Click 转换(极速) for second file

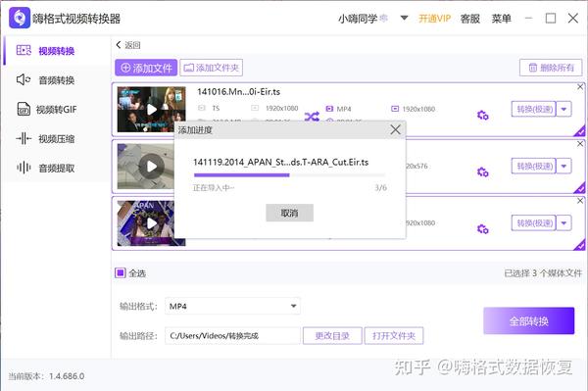(x=534, y=166)
